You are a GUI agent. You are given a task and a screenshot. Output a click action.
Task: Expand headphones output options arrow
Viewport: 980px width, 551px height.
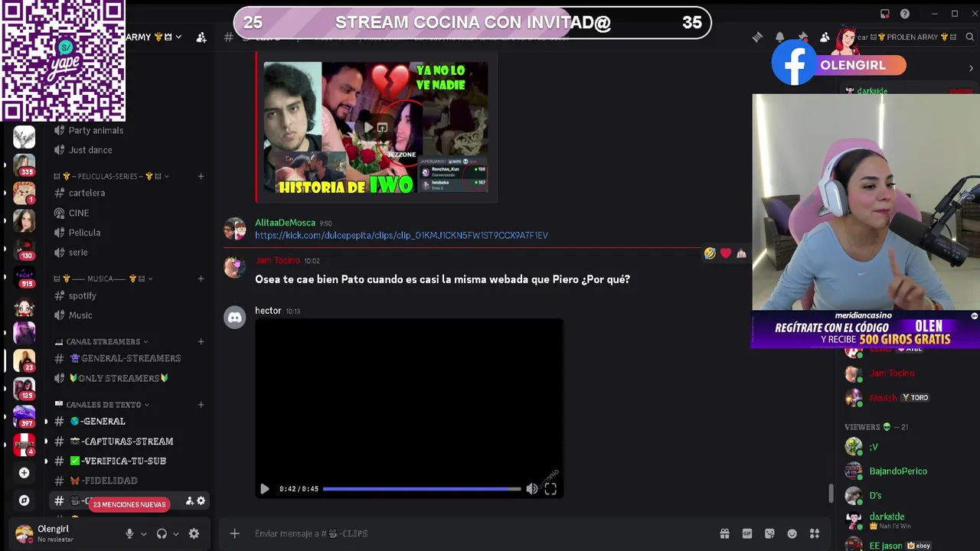(x=175, y=534)
